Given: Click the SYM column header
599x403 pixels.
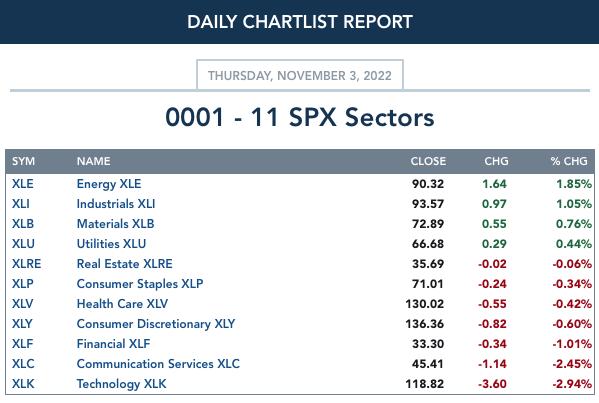Looking at the screenshot, I should 23,161.
